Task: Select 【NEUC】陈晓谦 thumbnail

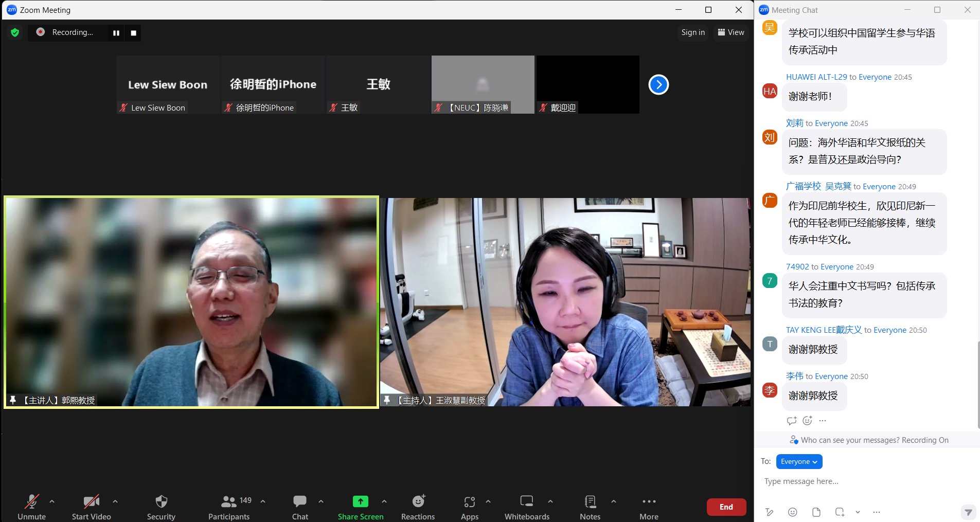Action: (x=483, y=84)
